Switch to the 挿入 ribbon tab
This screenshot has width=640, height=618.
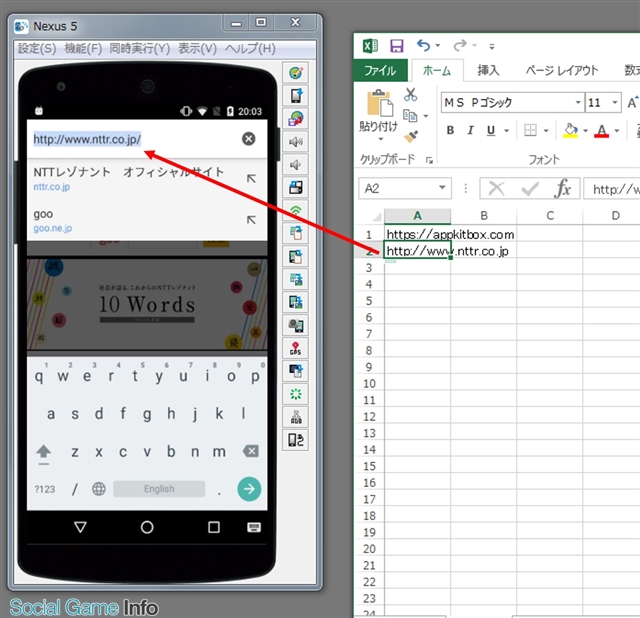(x=488, y=70)
